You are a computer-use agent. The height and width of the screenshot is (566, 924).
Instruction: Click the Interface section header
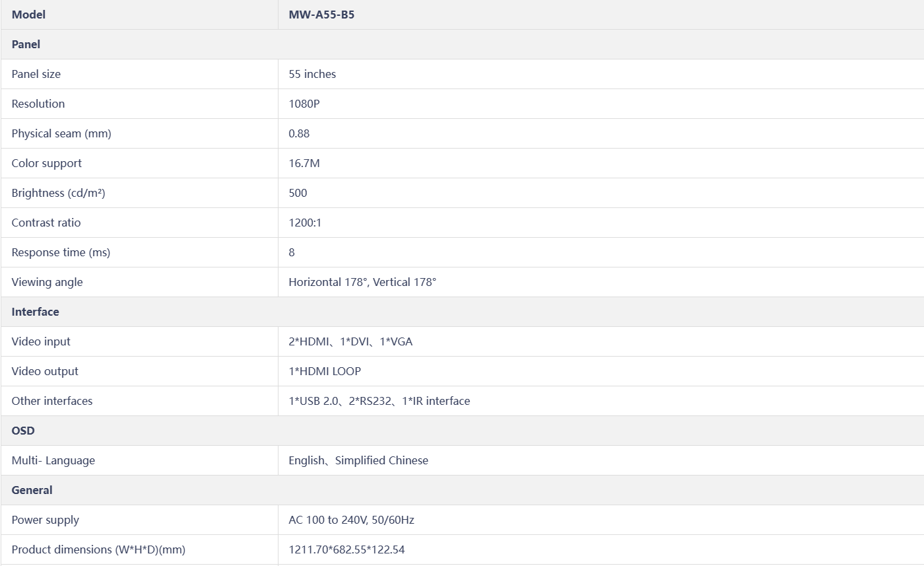click(462, 312)
